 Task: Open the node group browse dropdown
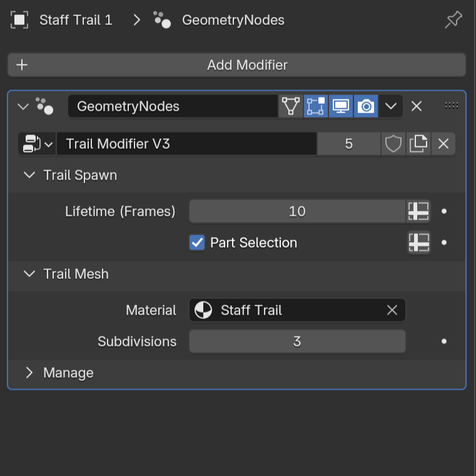38,144
